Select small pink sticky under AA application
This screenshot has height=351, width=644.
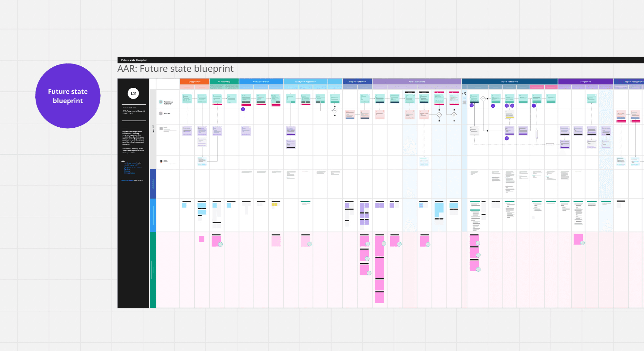pos(201,239)
